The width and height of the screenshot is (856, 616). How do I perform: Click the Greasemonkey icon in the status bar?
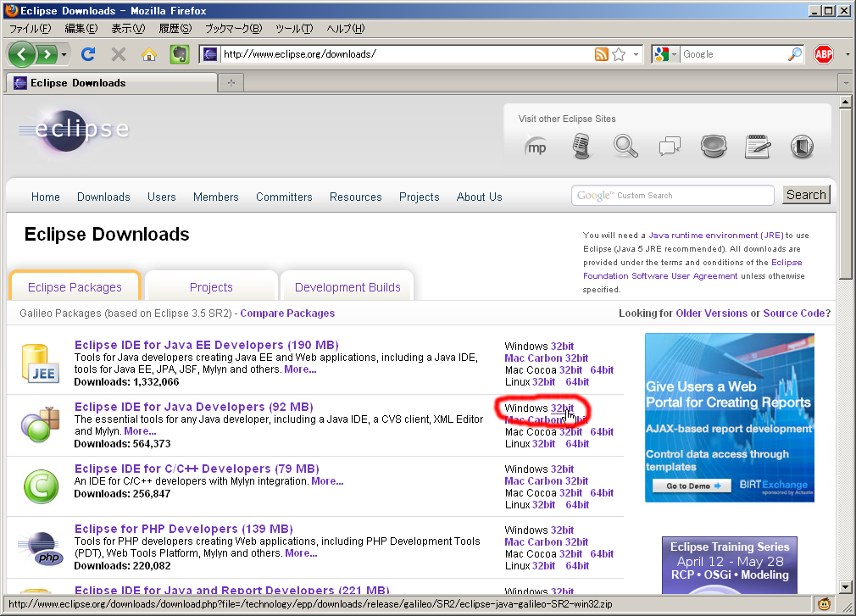tap(825, 604)
